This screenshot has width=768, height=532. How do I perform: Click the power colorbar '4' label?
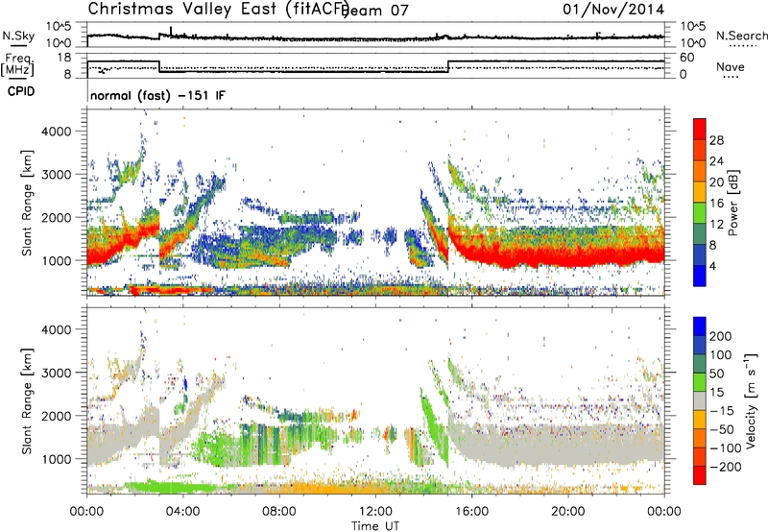(x=712, y=266)
